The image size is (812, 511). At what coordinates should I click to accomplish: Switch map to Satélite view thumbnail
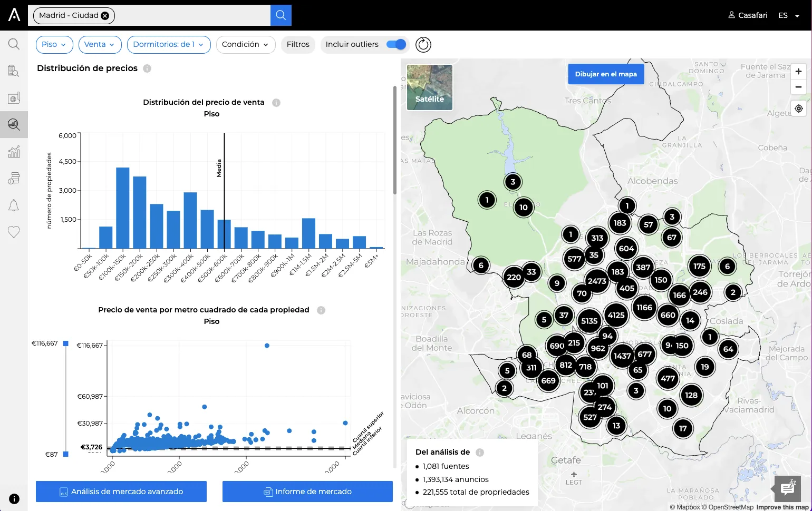pyautogui.click(x=430, y=87)
